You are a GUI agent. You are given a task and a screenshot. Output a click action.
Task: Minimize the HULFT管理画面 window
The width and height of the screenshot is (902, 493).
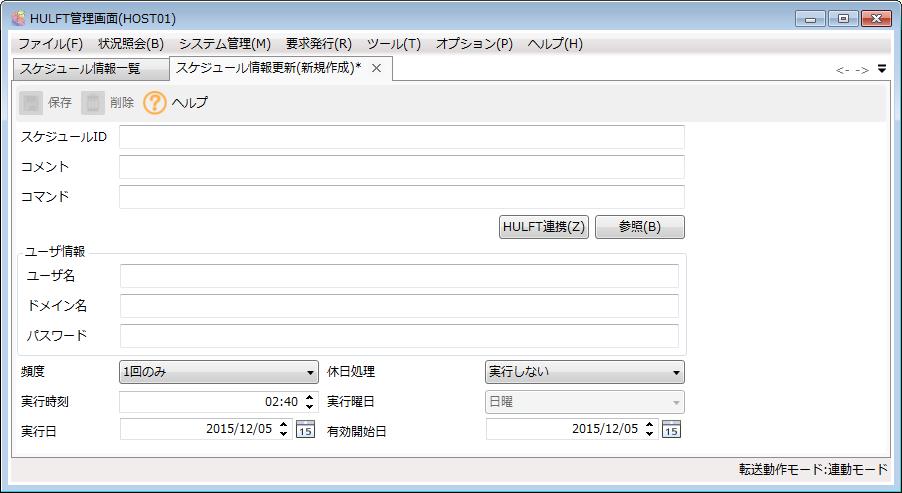click(x=811, y=18)
